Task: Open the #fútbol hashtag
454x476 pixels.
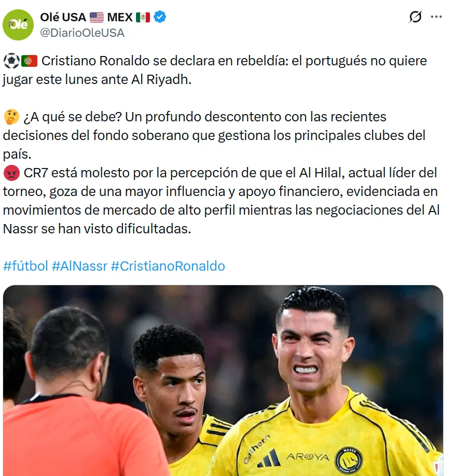Action: [x=25, y=266]
